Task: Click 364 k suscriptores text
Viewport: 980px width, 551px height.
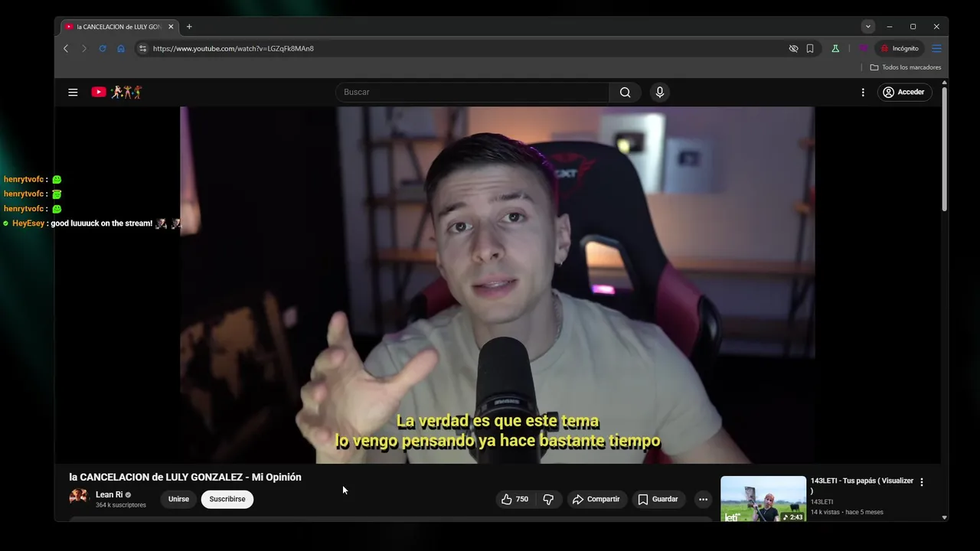Action: click(121, 505)
